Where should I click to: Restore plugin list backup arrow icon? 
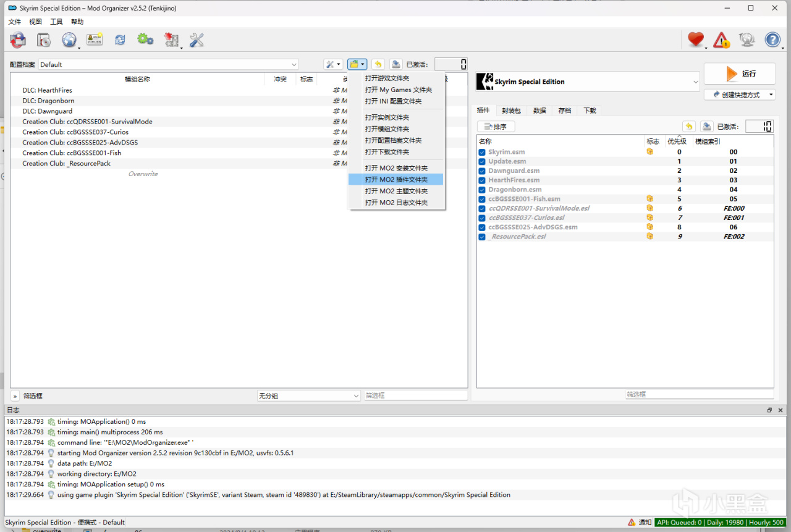[x=689, y=127]
